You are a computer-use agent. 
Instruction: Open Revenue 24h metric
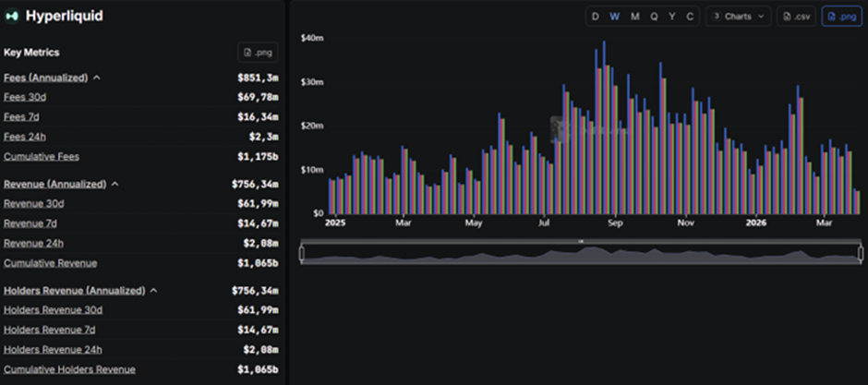(34, 244)
